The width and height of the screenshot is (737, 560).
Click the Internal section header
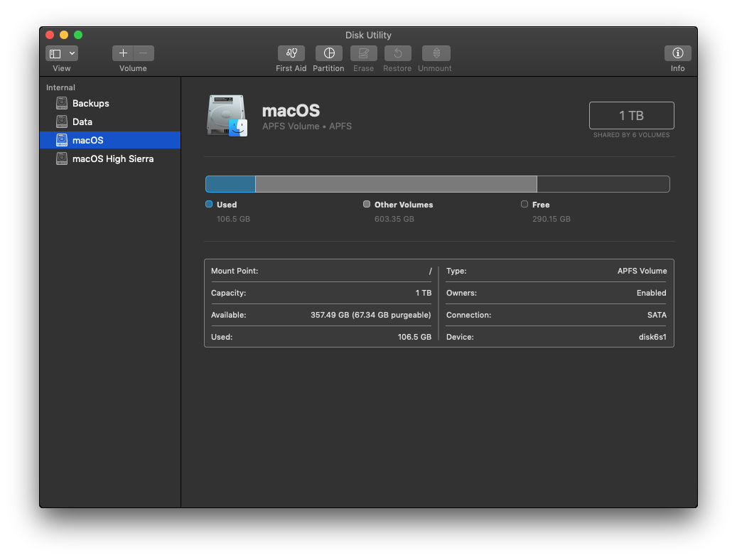click(x=60, y=87)
